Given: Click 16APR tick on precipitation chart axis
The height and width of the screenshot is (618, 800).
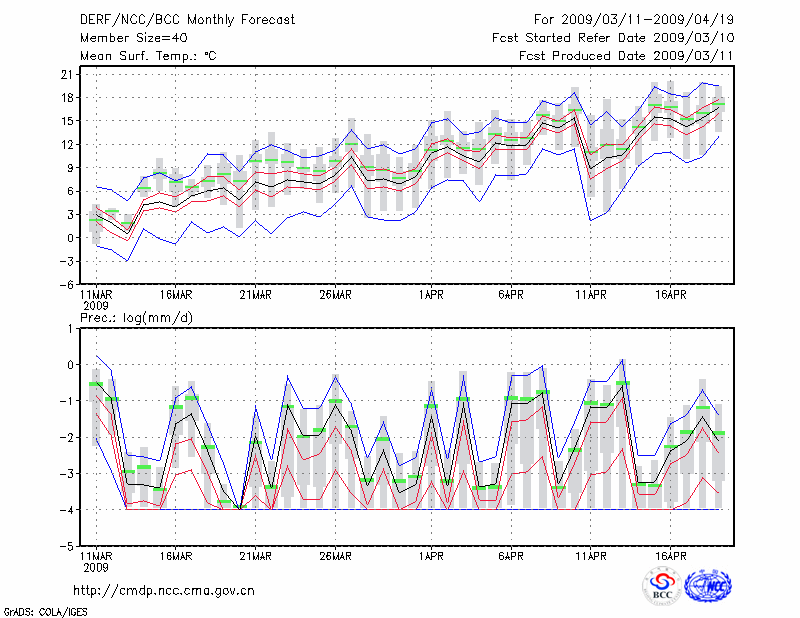Looking at the screenshot, I should (670, 556).
